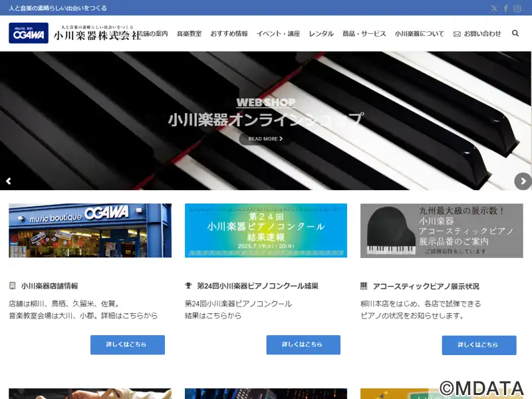
Task: Click 詳しくはこちら under アコースティックピアノ展示状況
Action: [479, 345]
